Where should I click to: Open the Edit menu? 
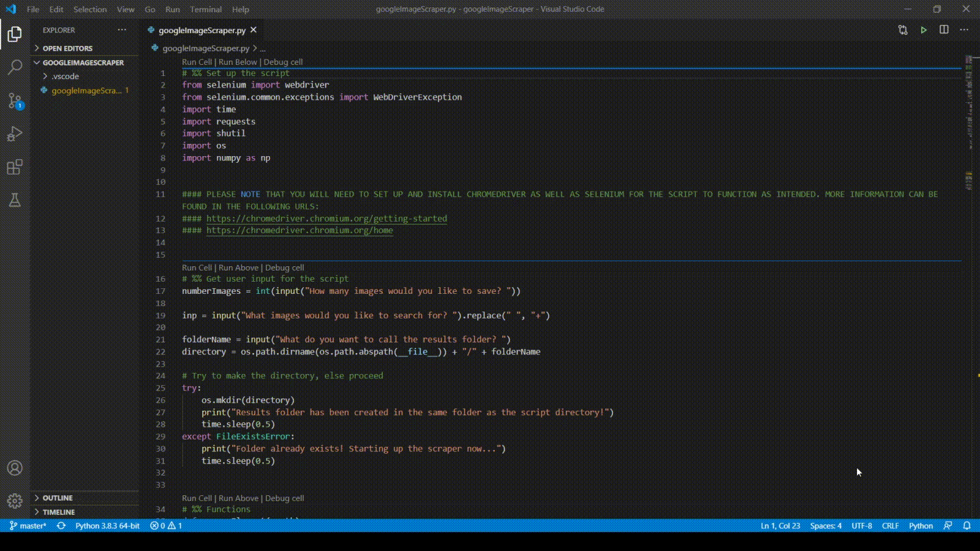click(56, 9)
